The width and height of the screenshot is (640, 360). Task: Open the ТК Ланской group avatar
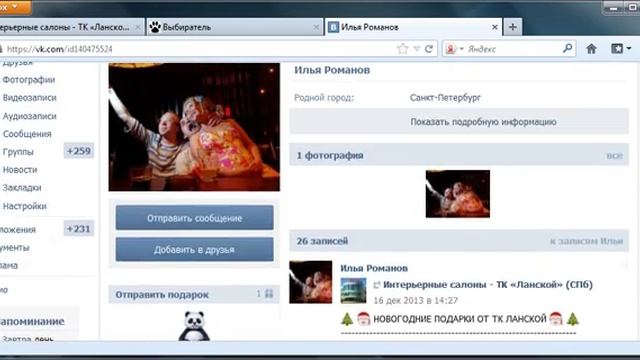coord(353,290)
